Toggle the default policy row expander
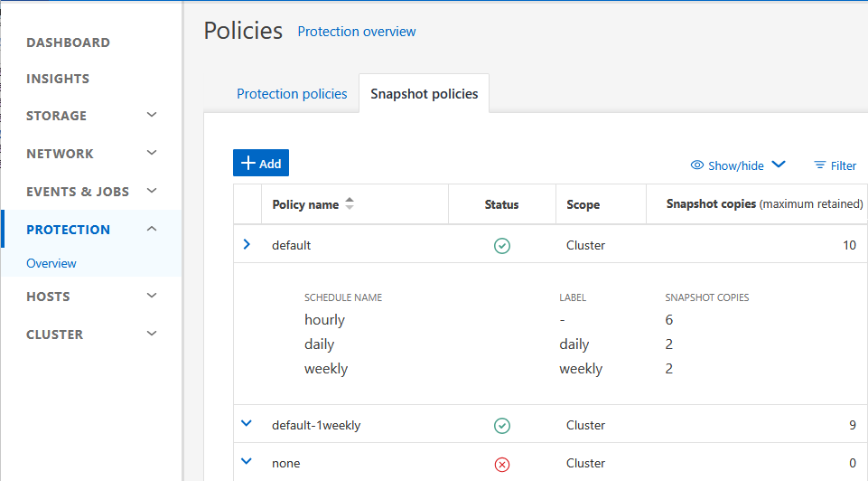 pyautogui.click(x=247, y=244)
